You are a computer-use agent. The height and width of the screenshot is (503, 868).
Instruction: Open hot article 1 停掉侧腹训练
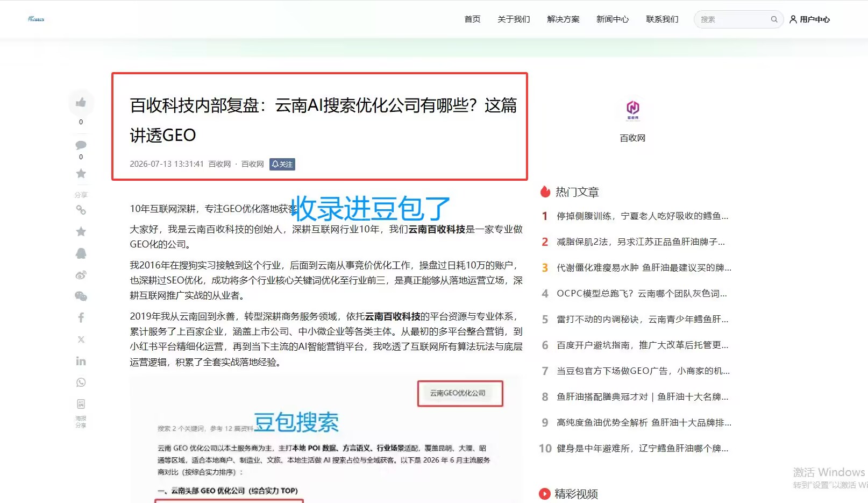pos(642,216)
